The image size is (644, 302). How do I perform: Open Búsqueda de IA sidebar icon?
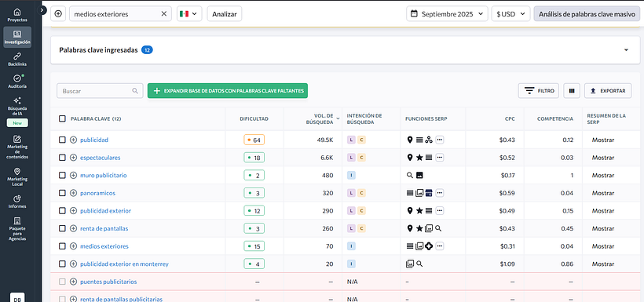(17, 106)
